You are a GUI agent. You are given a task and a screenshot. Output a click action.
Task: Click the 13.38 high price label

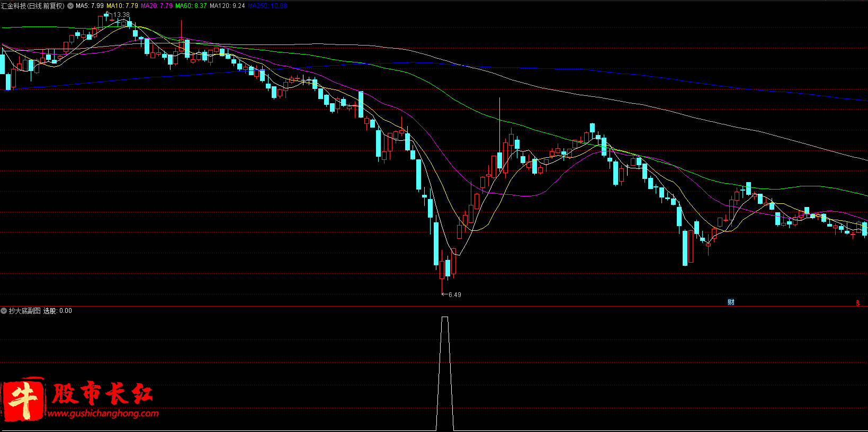(x=121, y=15)
